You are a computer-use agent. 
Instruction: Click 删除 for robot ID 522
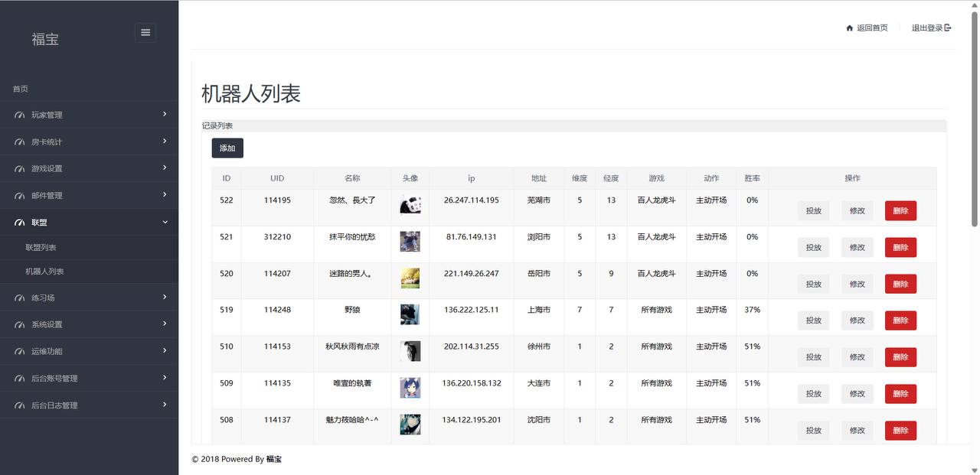coord(900,210)
